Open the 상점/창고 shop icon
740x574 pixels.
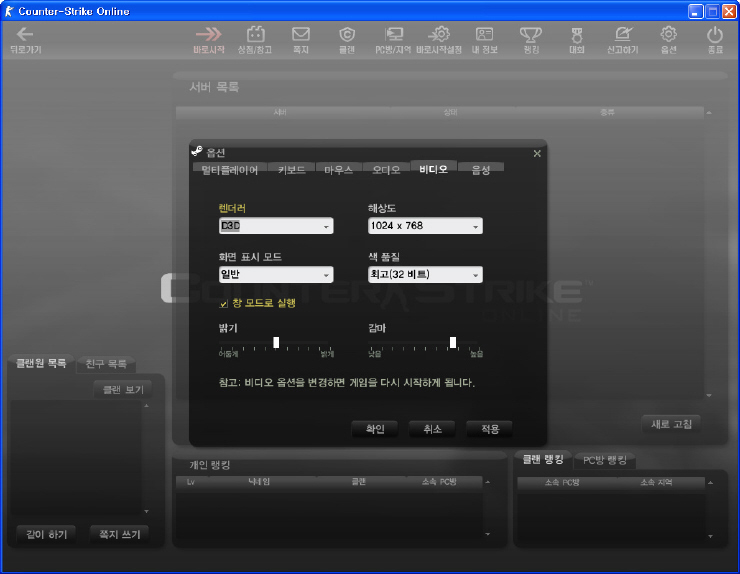[x=255, y=34]
